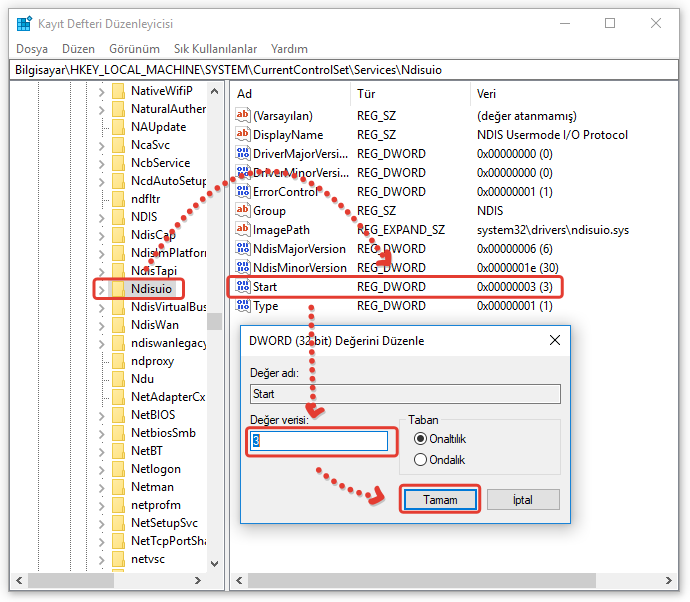Open the Dosya menu
Viewport: 690px width, 602px height.
point(32,49)
